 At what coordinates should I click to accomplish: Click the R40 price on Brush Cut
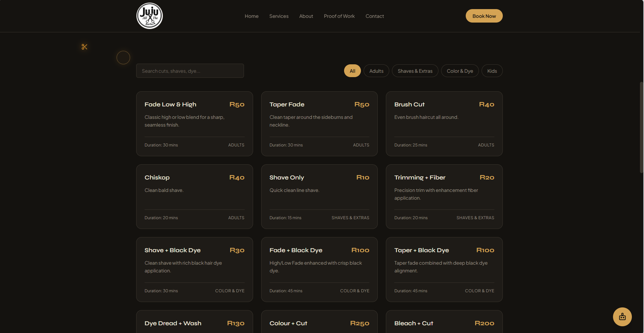[x=487, y=104]
